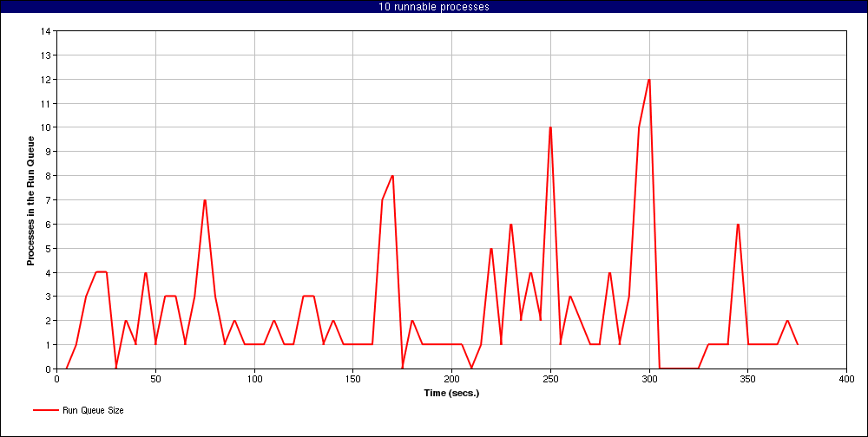Click y-axis tick label '2'
The width and height of the screenshot is (868, 437).
click(48, 321)
